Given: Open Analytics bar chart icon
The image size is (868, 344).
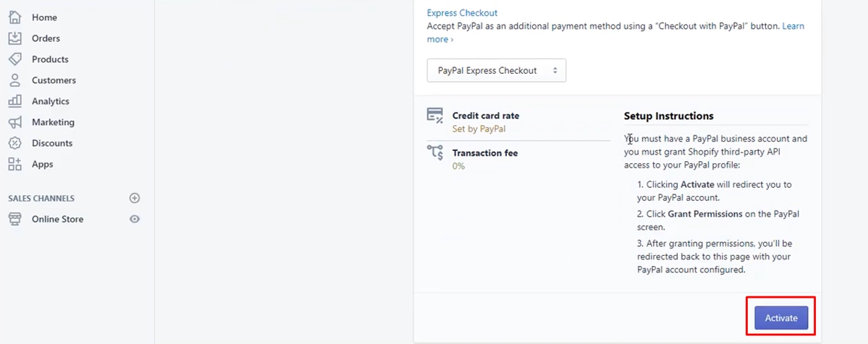Looking at the screenshot, I should click(x=14, y=101).
